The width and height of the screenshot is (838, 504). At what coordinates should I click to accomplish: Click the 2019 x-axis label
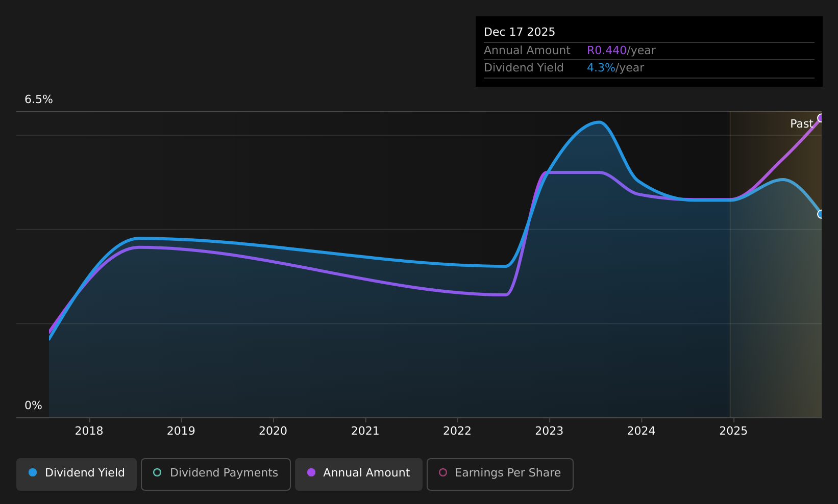tap(181, 431)
